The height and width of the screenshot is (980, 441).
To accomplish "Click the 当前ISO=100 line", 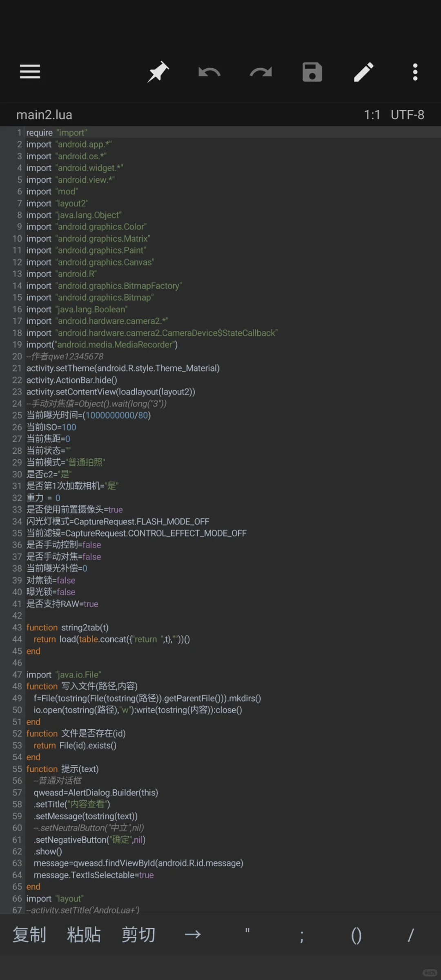I will tap(51, 427).
